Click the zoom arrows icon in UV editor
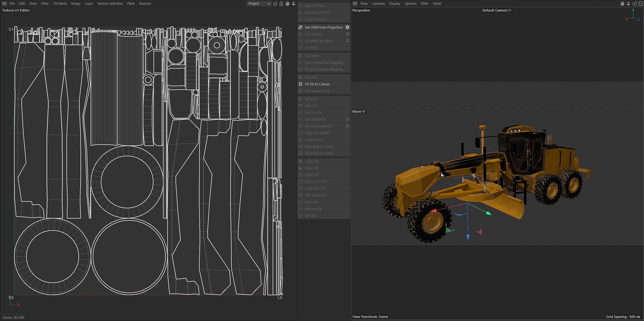 pyautogui.click(x=293, y=3)
